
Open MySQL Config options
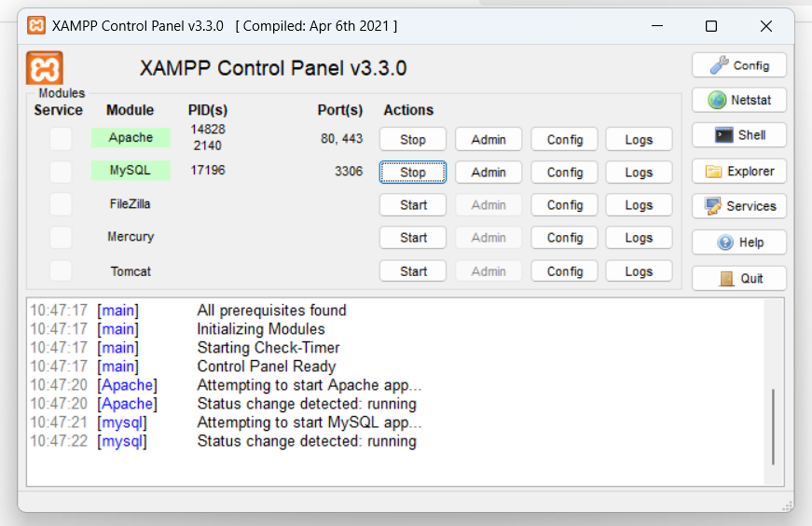564,172
